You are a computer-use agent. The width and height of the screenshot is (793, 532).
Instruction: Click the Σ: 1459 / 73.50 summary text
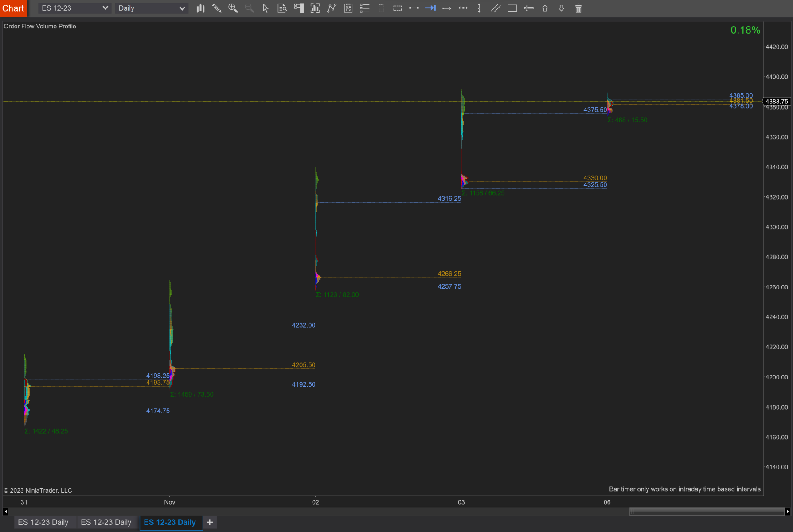coord(192,395)
